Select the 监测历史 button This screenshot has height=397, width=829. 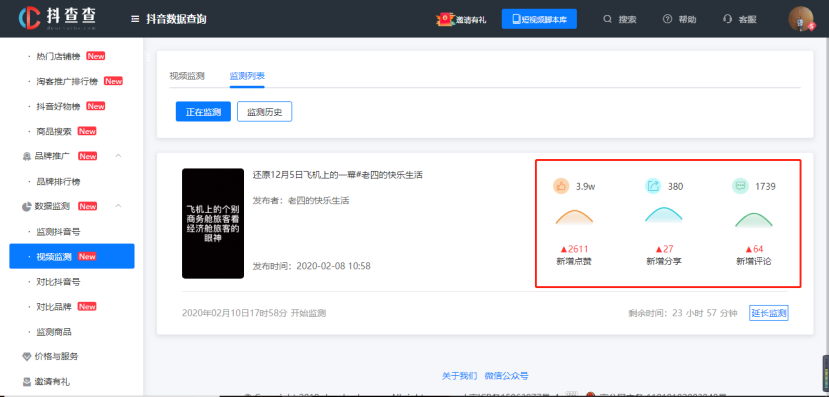pyautogui.click(x=264, y=112)
